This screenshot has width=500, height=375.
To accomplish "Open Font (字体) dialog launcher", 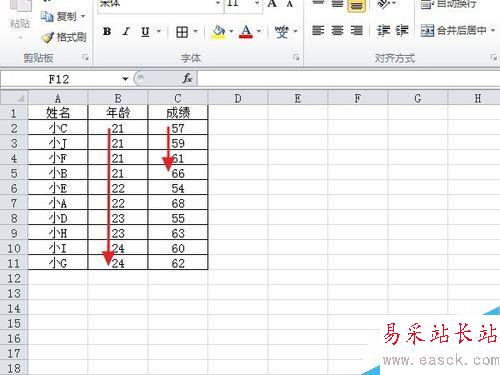I will click(x=296, y=58).
